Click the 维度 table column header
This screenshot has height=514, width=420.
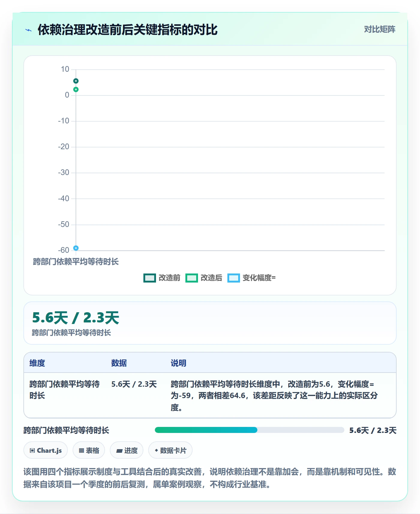click(x=37, y=363)
